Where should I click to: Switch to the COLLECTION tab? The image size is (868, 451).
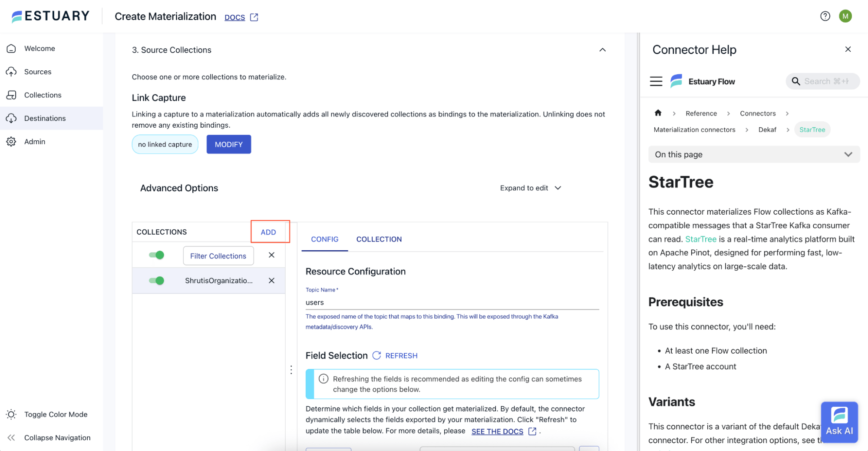(379, 239)
